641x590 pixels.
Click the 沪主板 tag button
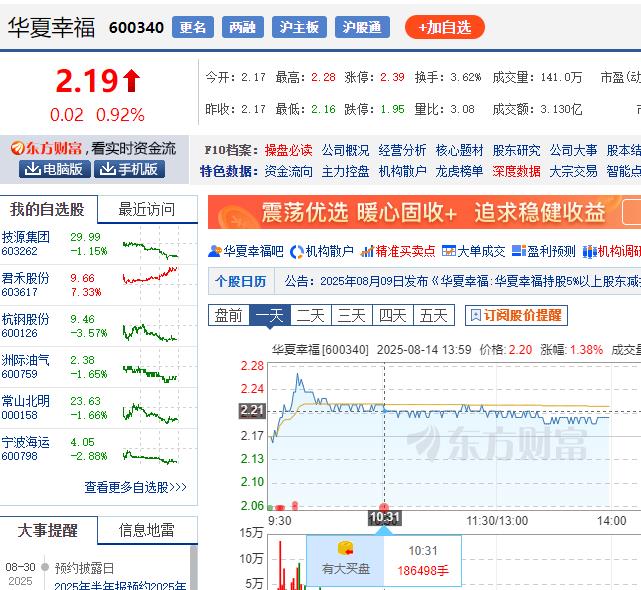tap(299, 27)
